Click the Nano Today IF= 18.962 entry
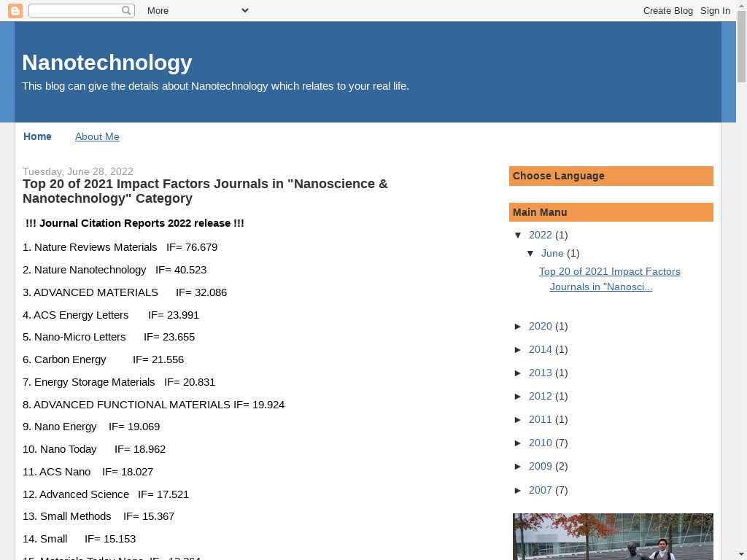This screenshot has width=747, height=560. [94, 449]
